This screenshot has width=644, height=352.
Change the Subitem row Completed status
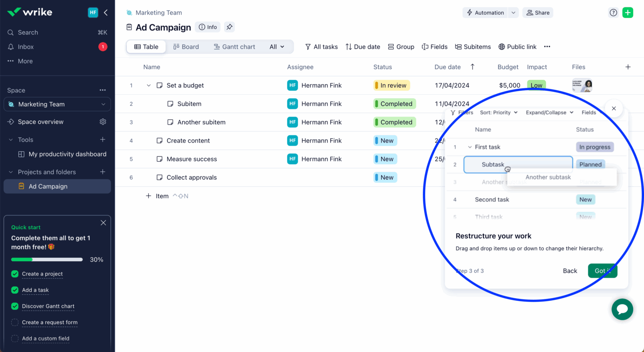click(x=395, y=104)
